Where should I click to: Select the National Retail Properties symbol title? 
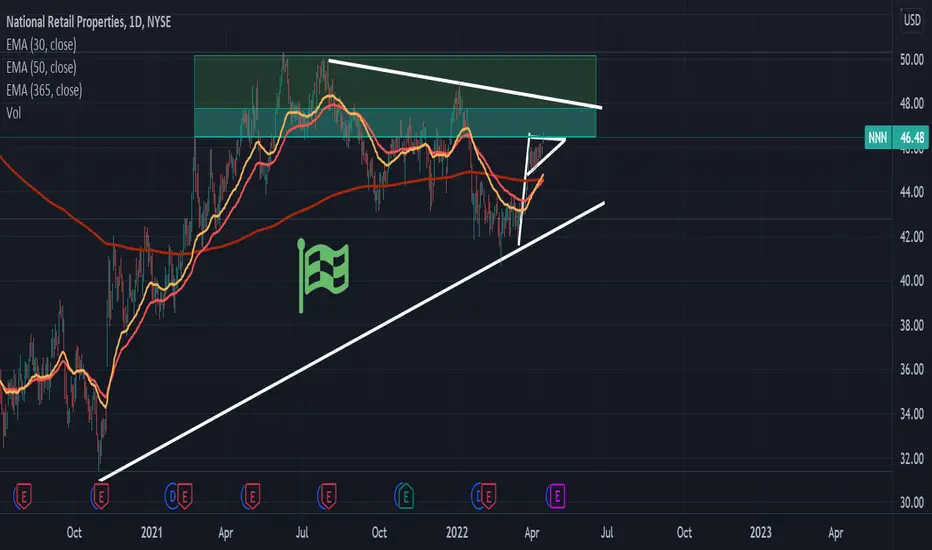click(x=89, y=22)
